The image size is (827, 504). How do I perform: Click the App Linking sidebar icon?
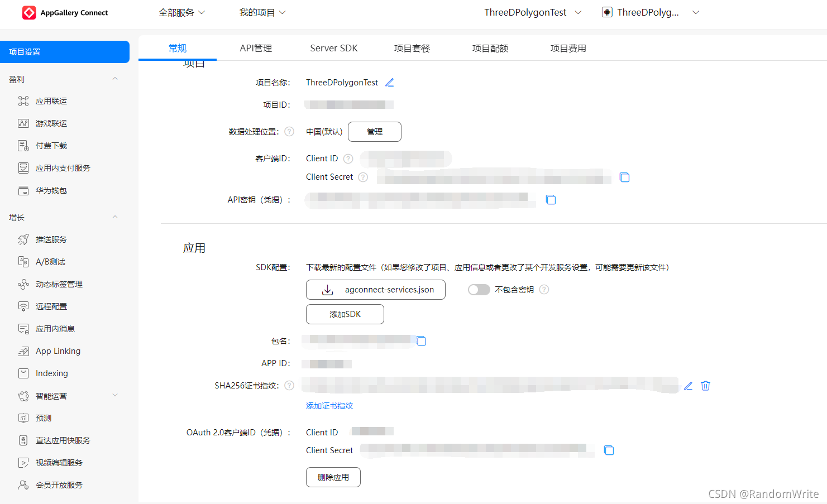pyautogui.click(x=23, y=351)
